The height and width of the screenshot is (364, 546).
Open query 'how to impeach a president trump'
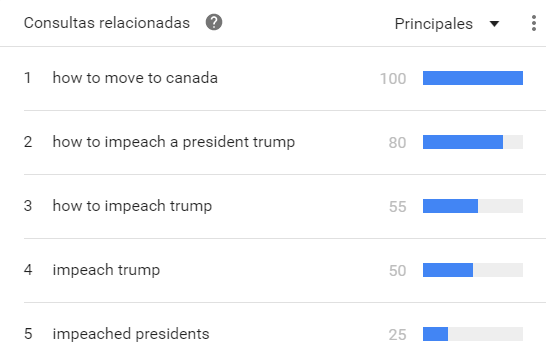click(174, 142)
